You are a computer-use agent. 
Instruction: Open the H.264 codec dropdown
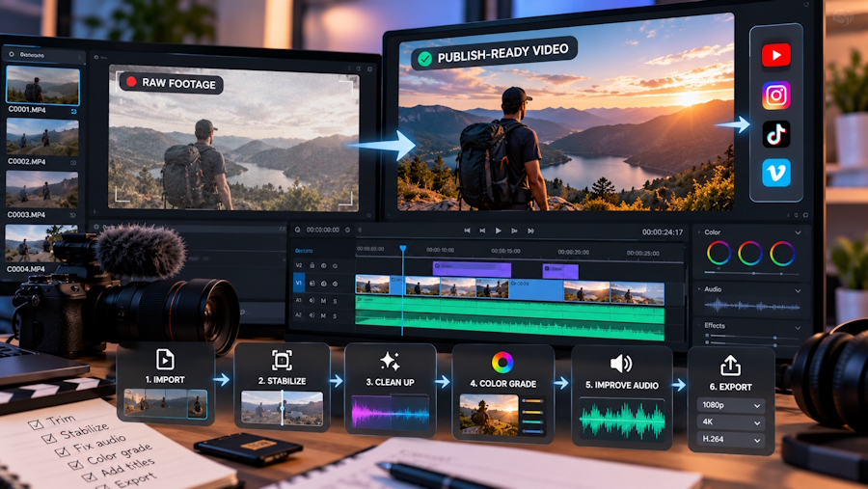[x=731, y=440]
